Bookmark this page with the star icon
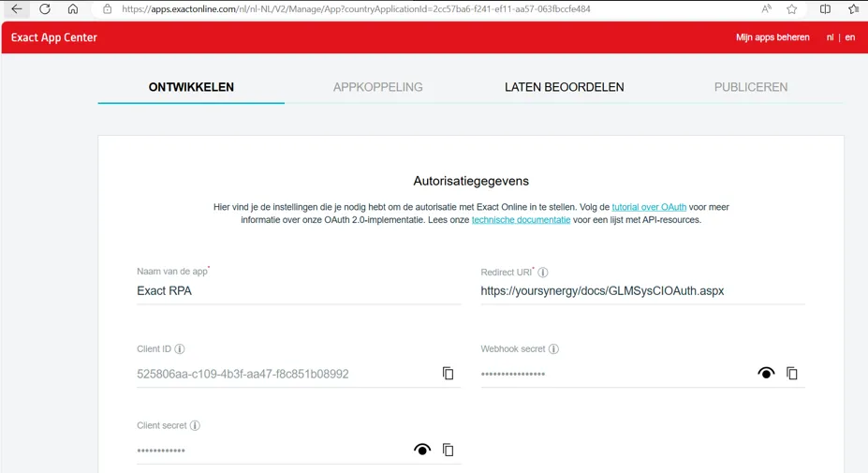Image resolution: width=868 pixels, height=473 pixels. pyautogui.click(x=791, y=8)
